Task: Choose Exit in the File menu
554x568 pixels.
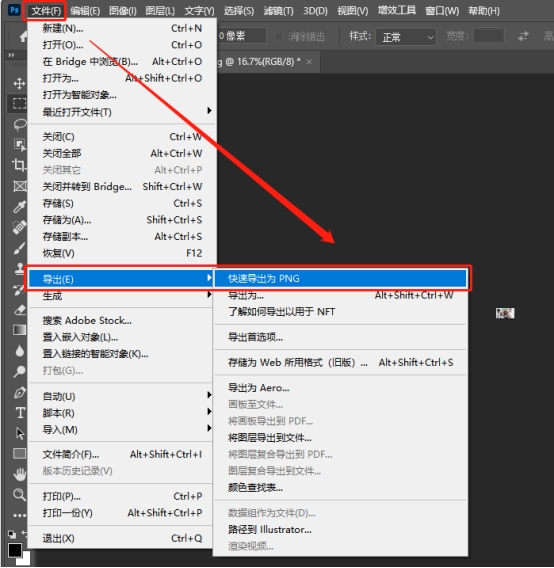Action: [122, 538]
